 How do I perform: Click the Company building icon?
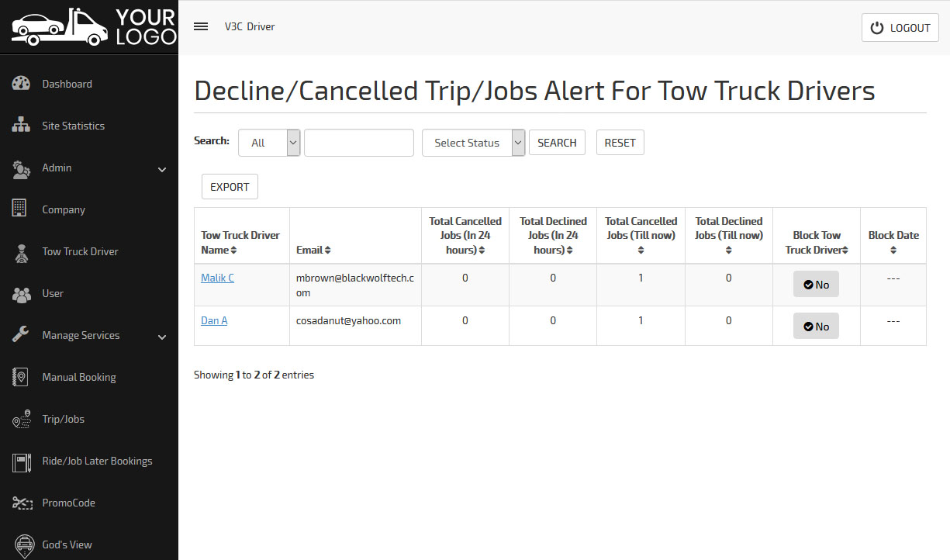pyautogui.click(x=20, y=209)
